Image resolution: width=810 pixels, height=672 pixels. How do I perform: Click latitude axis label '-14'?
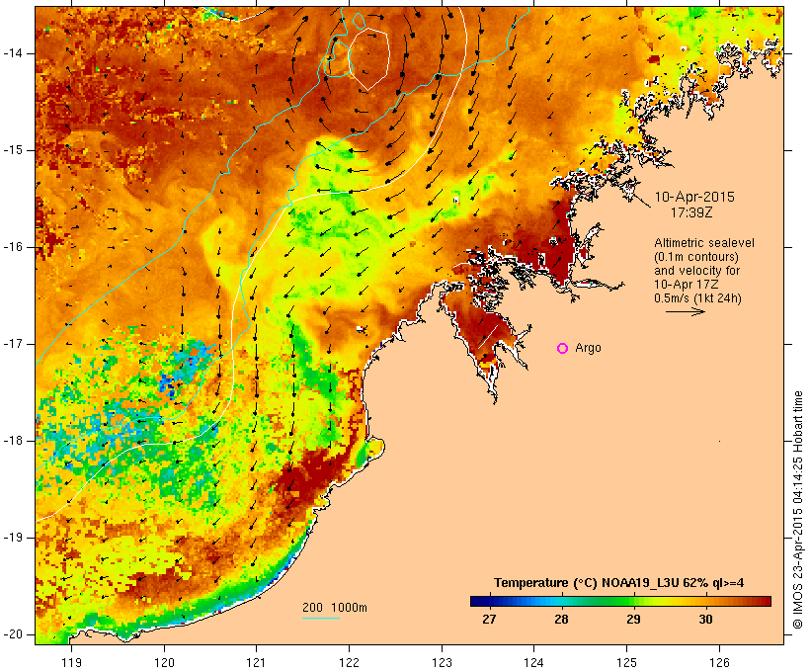pyautogui.click(x=13, y=53)
